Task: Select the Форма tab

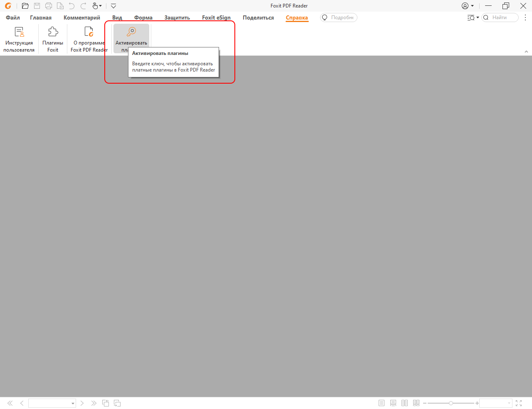Action: coord(143,17)
